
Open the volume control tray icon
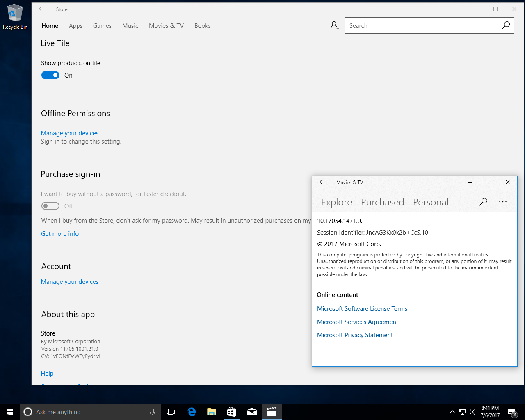(x=472, y=412)
